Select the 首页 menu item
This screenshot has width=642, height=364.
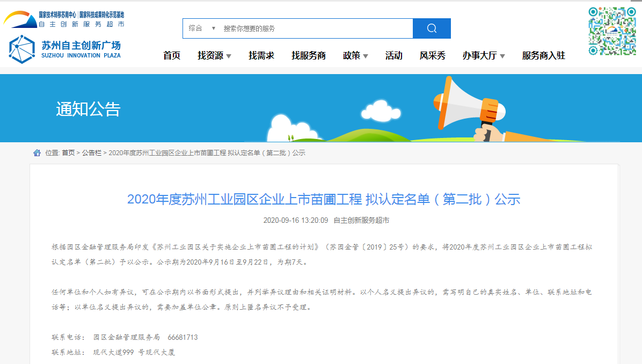[x=171, y=55]
